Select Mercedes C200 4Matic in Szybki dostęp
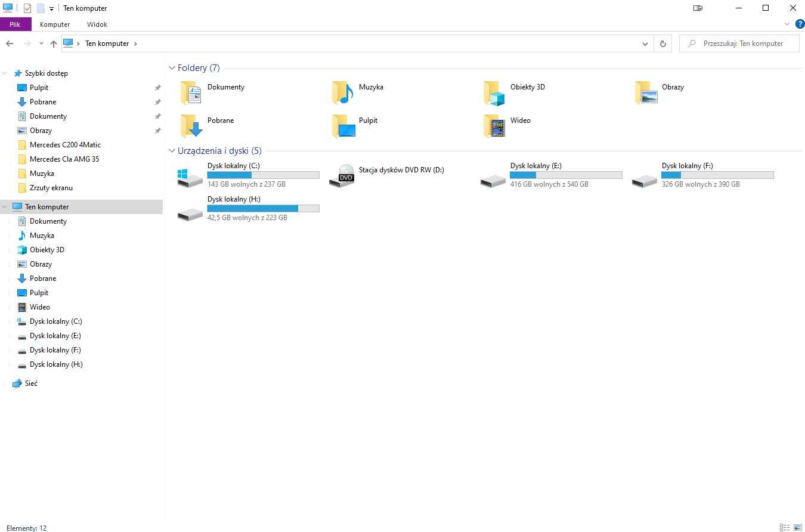Image resolution: width=805 pixels, height=532 pixels. tap(65, 145)
